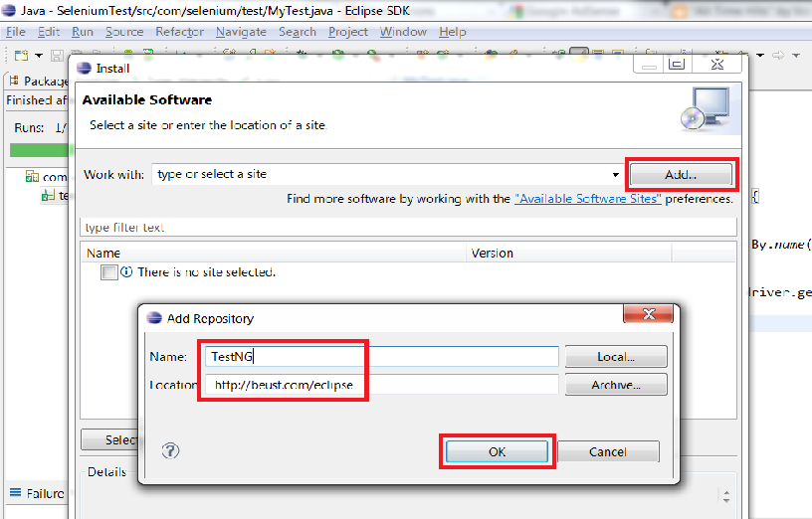Click the green JUnit progress bar

40,150
